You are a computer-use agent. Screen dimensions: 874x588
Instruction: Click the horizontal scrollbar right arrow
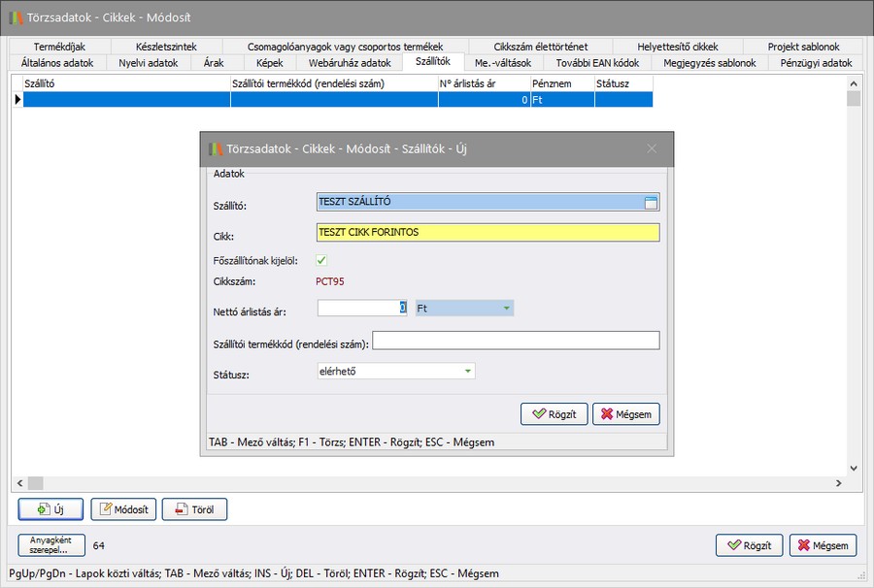pos(839,483)
